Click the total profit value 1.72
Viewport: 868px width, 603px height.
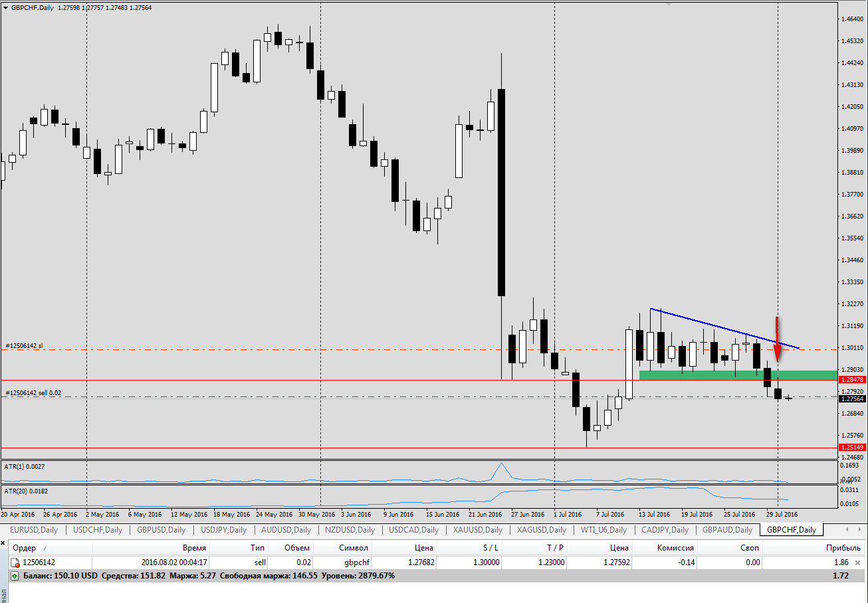click(x=841, y=576)
